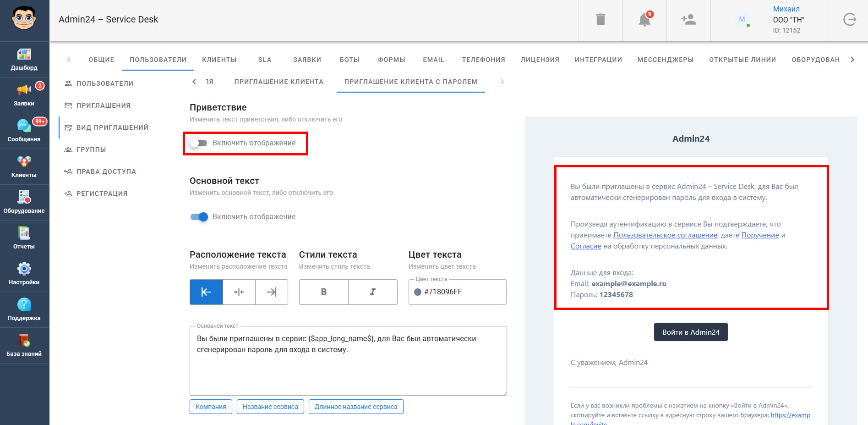
Task: Open the ЛИЦЕНЗИЯ tab
Action: (540, 60)
